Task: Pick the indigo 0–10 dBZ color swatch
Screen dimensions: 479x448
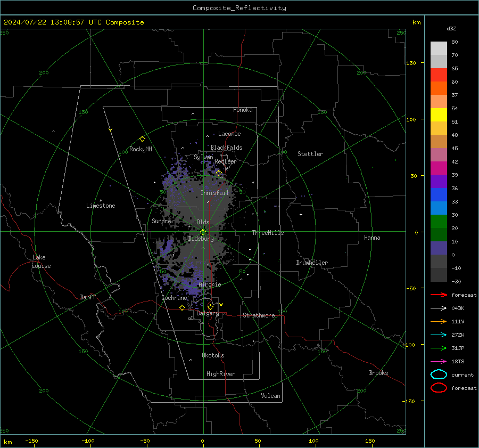Action: pyautogui.click(x=439, y=248)
